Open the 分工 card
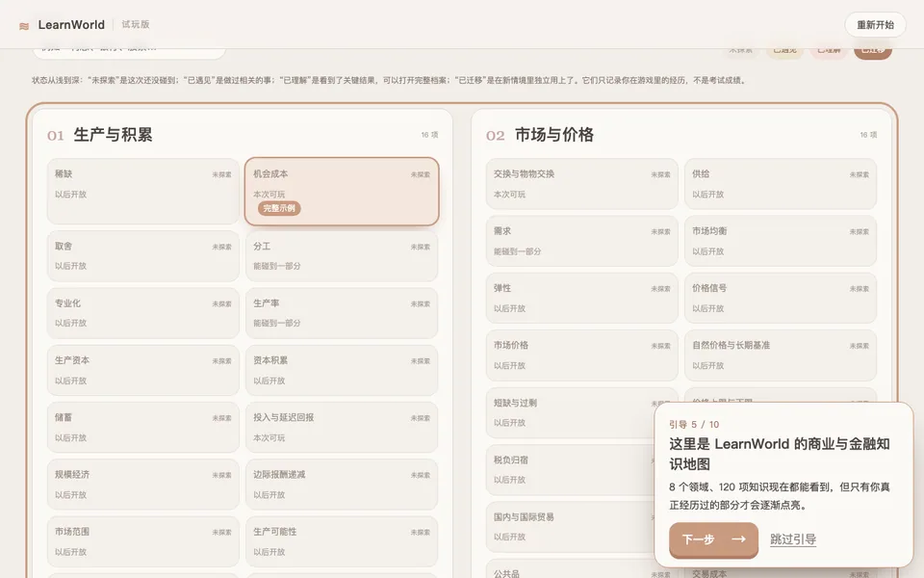 click(342, 255)
